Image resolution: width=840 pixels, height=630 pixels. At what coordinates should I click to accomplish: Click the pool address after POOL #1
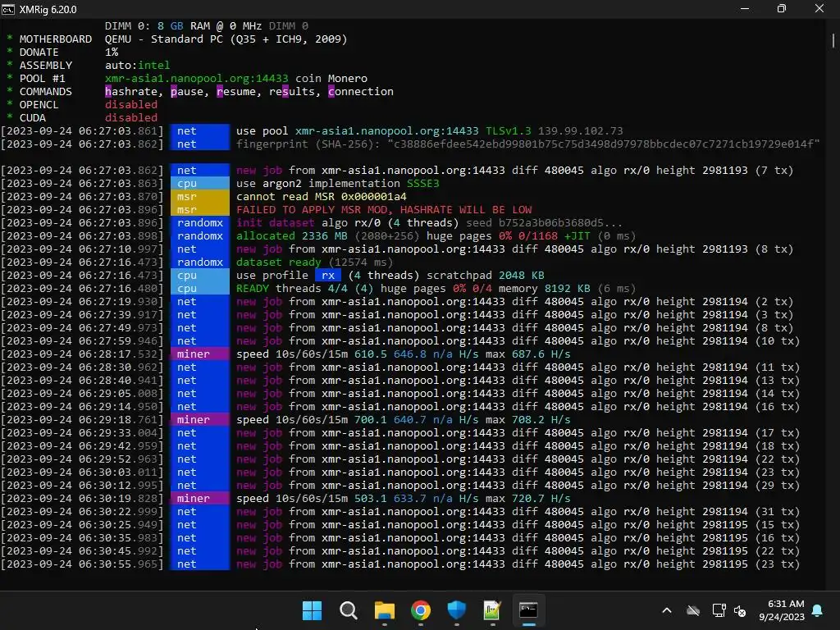[197, 78]
